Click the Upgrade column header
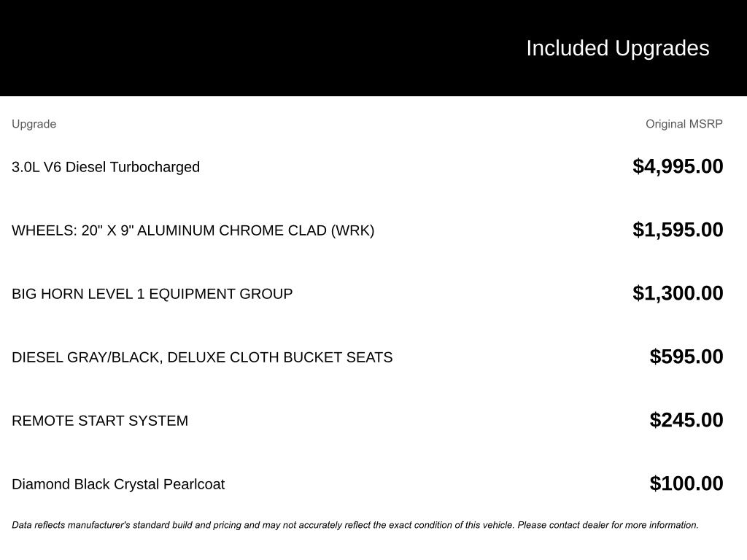 click(x=34, y=124)
